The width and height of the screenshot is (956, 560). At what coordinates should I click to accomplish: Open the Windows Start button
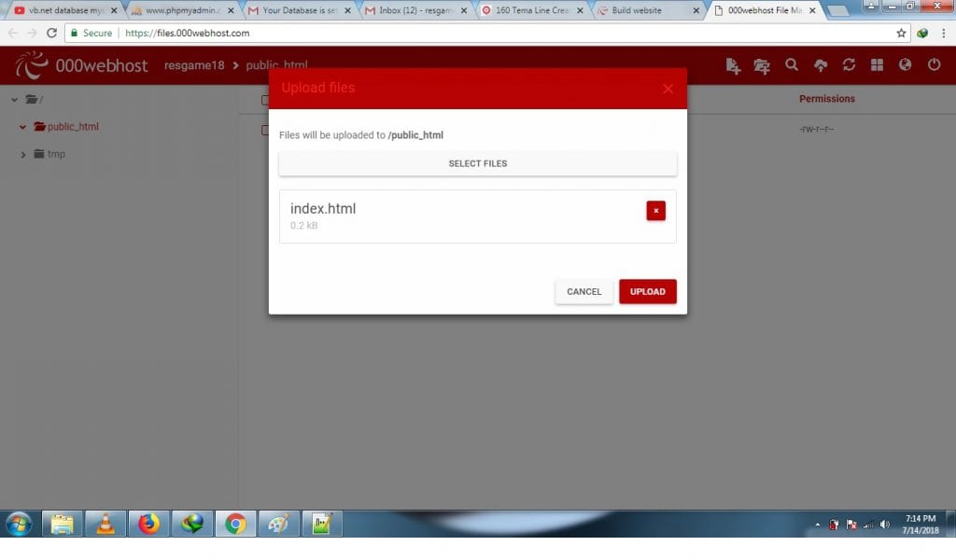19,524
